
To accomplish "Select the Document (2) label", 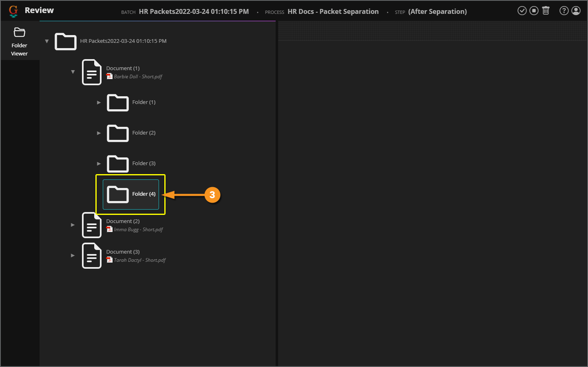I will pyautogui.click(x=123, y=221).
